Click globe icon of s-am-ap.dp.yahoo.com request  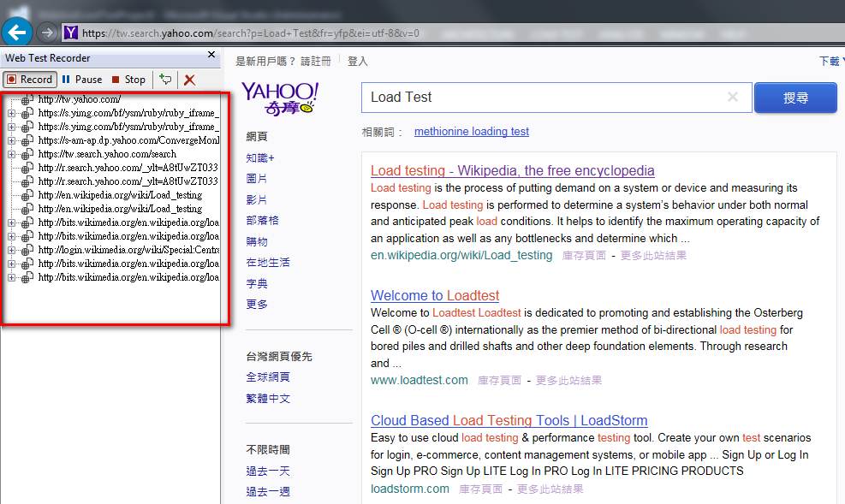[27, 140]
